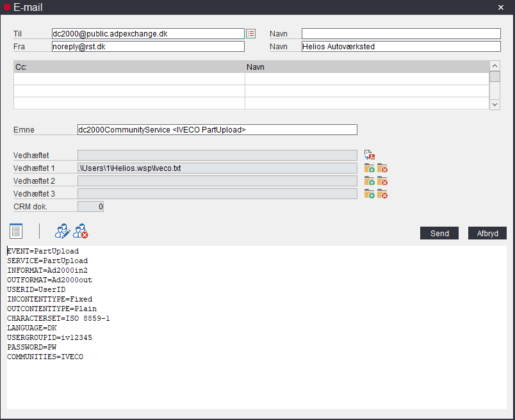Click the first Navn cell in Cc table
The image size is (515, 420).
pyautogui.click(x=367, y=79)
